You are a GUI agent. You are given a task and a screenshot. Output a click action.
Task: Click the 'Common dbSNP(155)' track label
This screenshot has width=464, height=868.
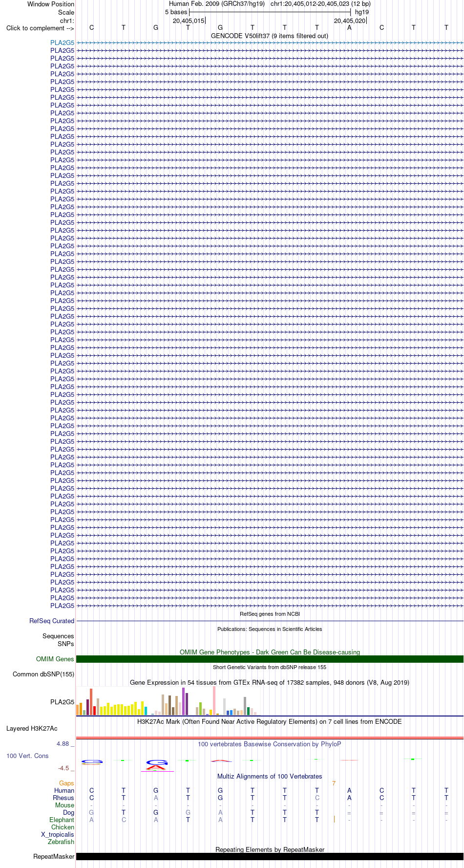click(x=43, y=674)
